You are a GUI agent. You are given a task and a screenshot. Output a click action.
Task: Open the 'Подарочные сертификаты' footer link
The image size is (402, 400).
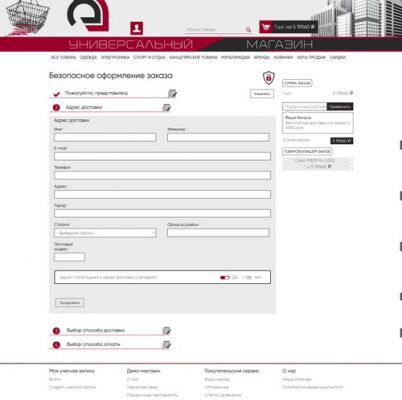tap(152, 395)
